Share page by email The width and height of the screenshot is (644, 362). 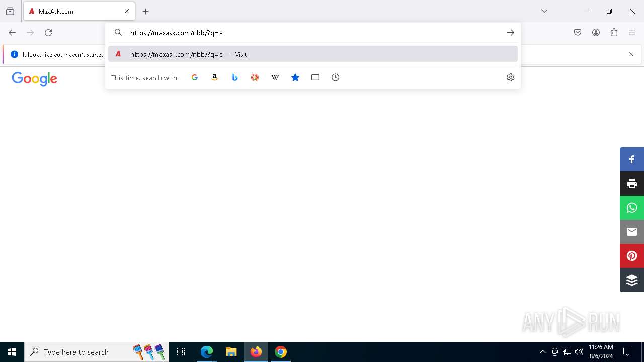point(632,232)
